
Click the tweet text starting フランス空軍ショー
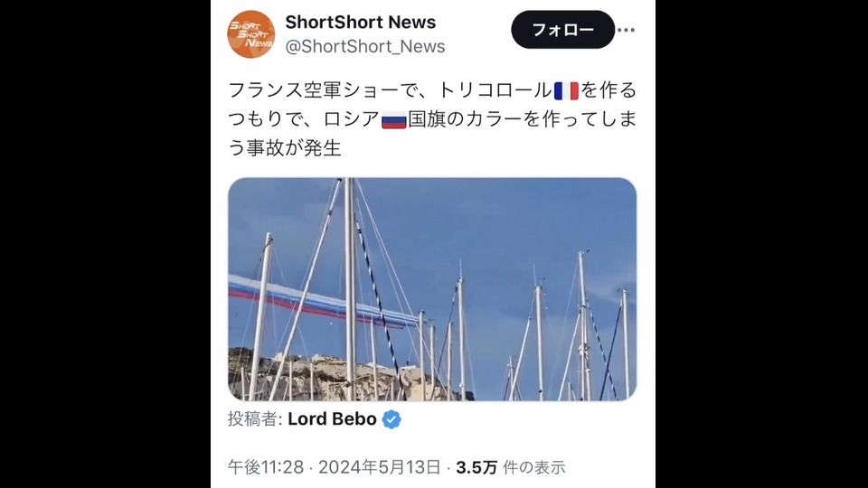[432, 119]
